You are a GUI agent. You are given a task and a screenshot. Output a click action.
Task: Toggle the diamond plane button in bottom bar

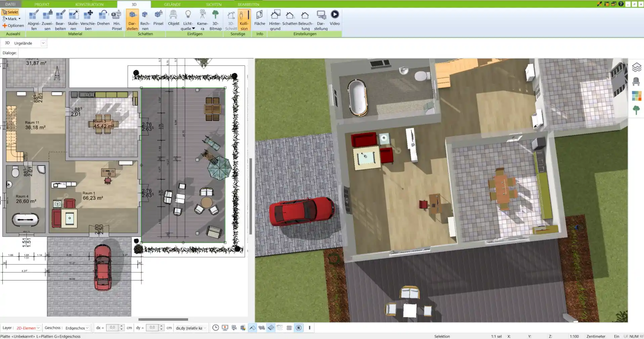click(271, 328)
